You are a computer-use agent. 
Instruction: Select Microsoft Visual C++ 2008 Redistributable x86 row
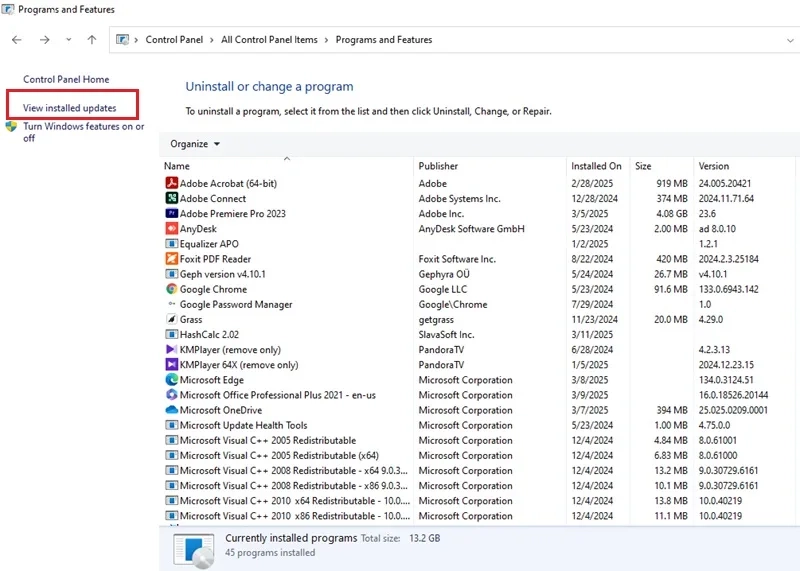pyautogui.click(x=477, y=485)
